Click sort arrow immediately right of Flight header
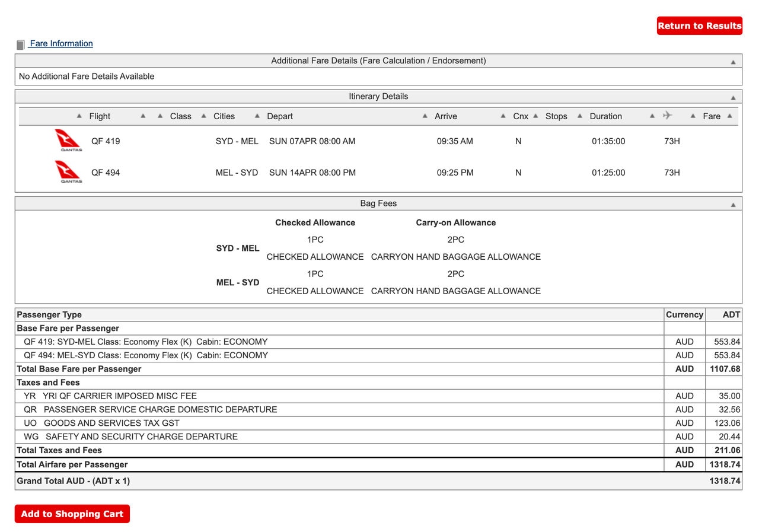This screenshot has width=759, height=532. pyautogui.click(x=143, y=116)
